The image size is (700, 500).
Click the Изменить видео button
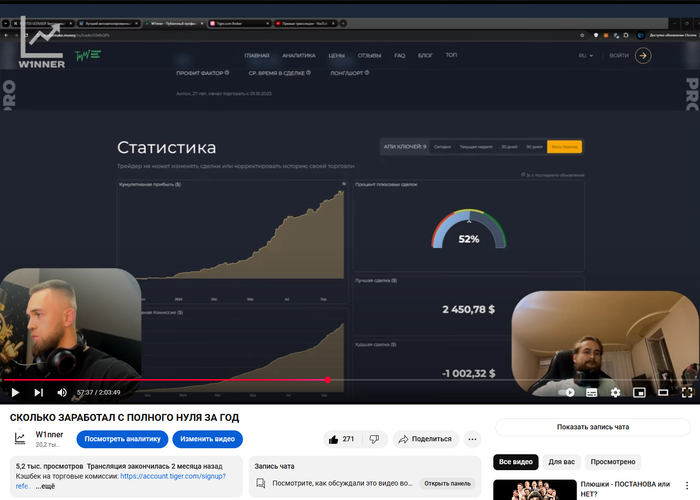point(208,439)
